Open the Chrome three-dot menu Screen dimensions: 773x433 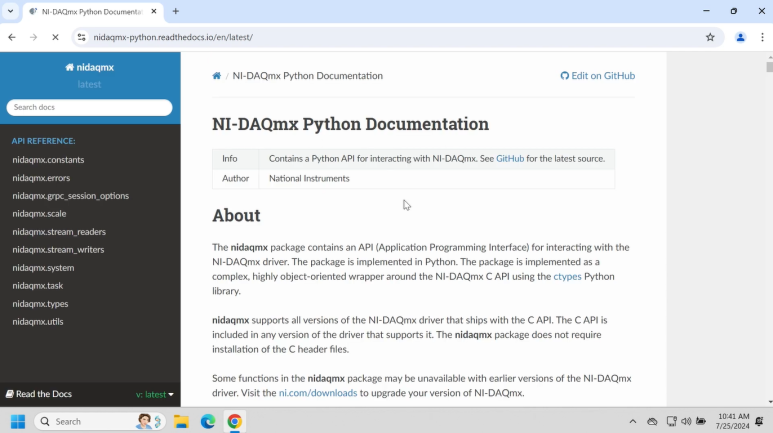coord(762,37)
